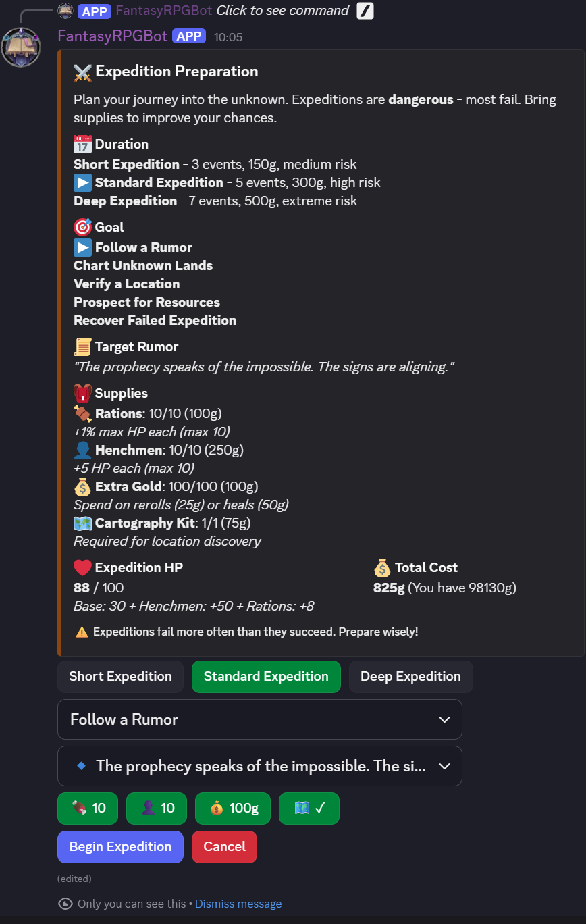The height and width of the screenshot is (924, 586).
Task: Click the small bot avatar in reply line
Action: click(65, 11)
